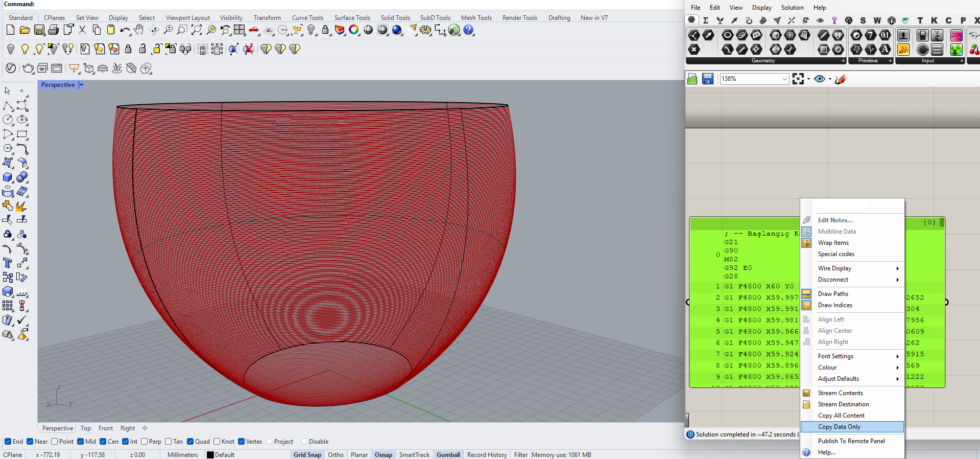Toggle Grid Snap in status bar

tap(307, 455)
